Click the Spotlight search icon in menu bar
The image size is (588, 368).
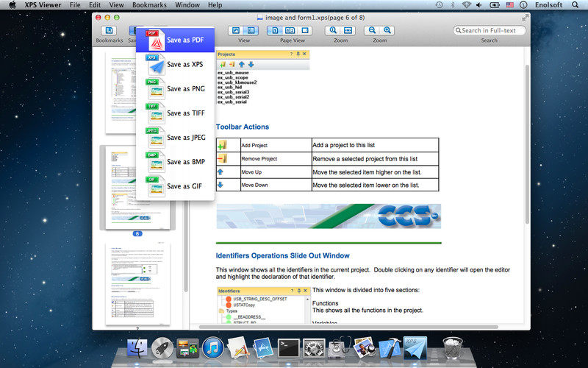click(x=575, y=5)
